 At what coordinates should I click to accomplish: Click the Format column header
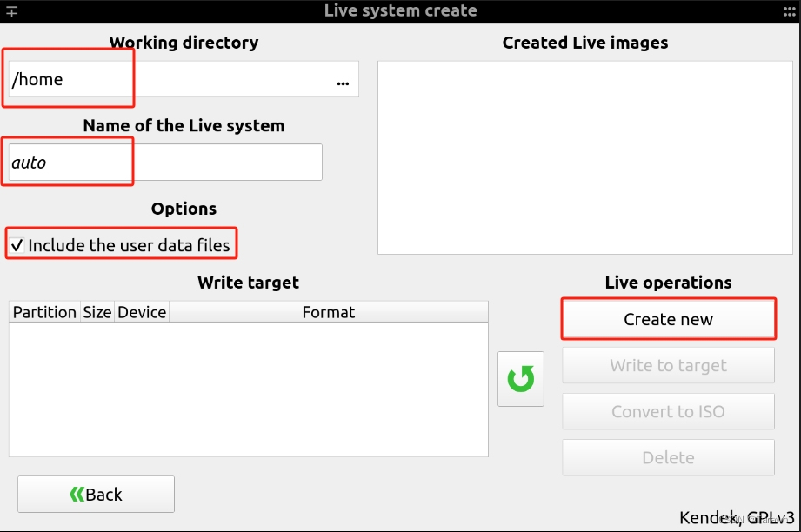329,312
